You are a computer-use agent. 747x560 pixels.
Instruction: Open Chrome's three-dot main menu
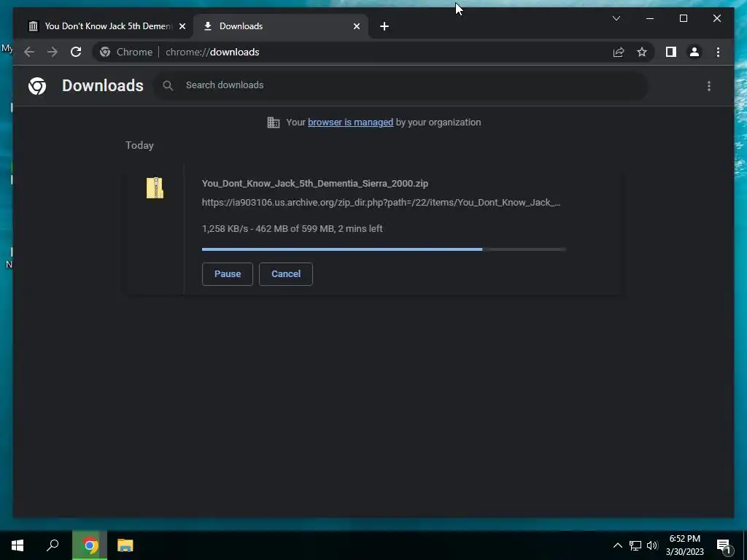pyautogui.click(x=718, y=52)
